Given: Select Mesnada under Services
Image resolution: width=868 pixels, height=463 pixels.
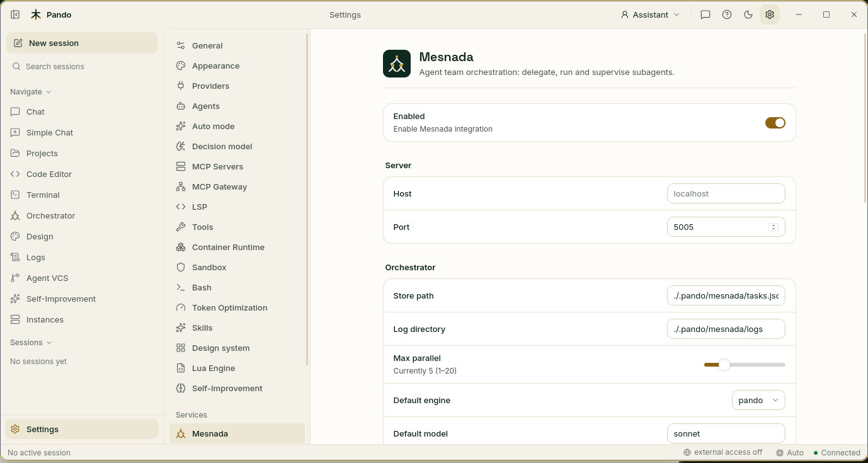Looking at the screenshot, I should point(237,433).
